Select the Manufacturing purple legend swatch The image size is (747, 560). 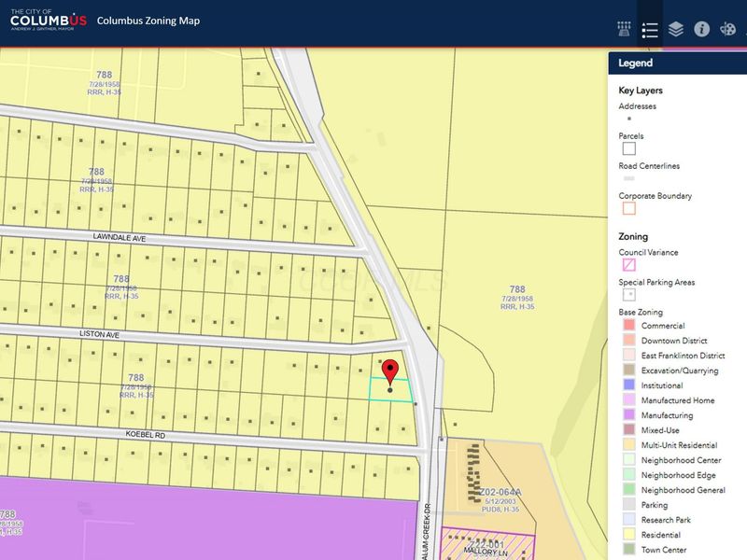coord(628,414)
